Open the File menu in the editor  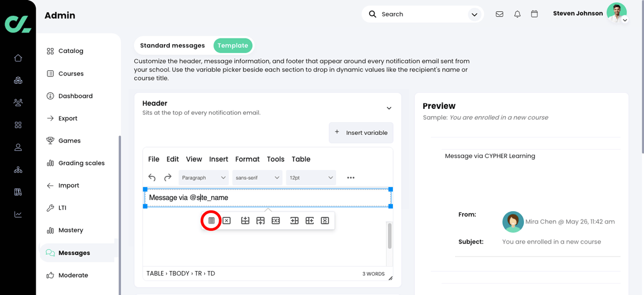[x=154, y=159]
